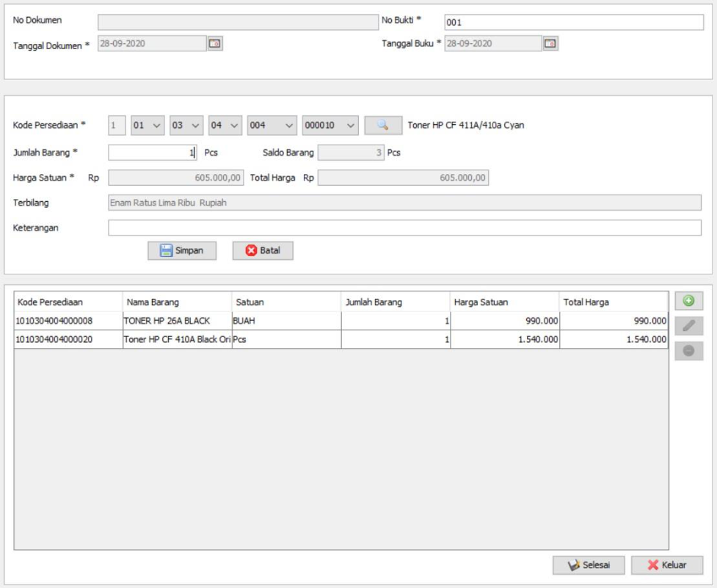717x588 pixels.
Task: Expand the 01 code dropdown
Action: (148, 126)
